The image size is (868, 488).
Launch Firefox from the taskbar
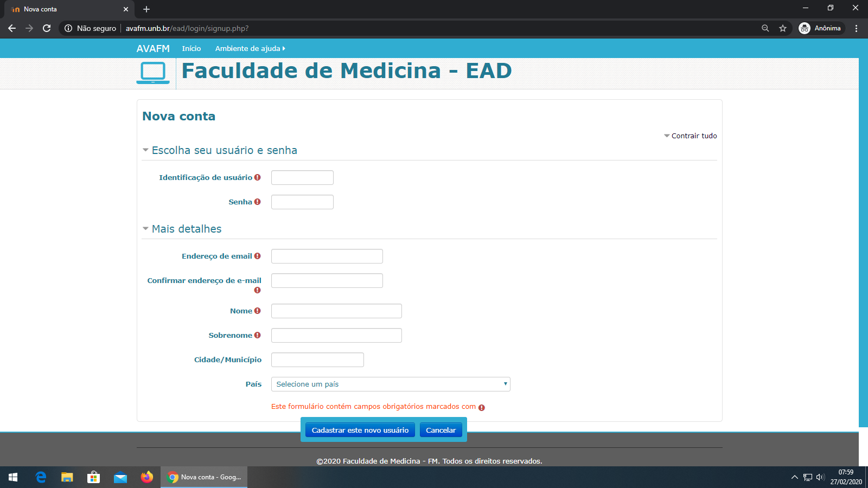(x=147, y=477)
